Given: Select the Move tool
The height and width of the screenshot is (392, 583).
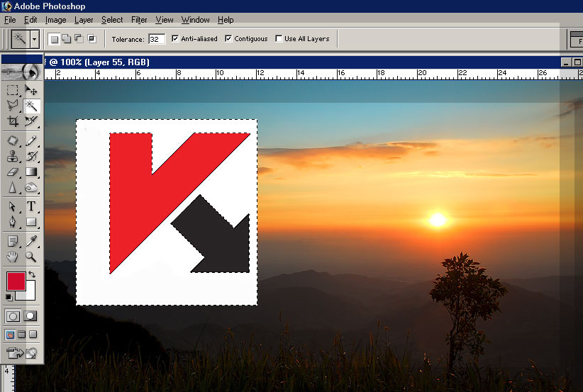Looking at the screenshot, I should pyautogui.click(x=31, y=90).
